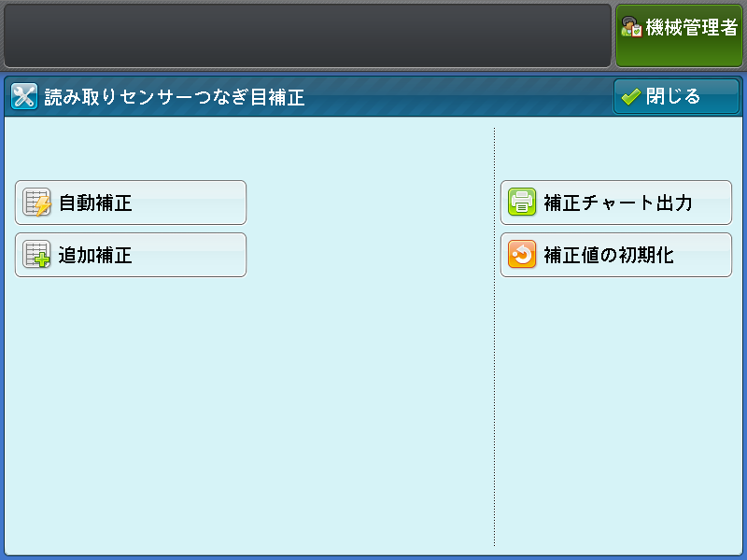This screenshot has width=747, height=560.
Task: Click the green checkmark icon on 閉じる
Action: (630, 97)
